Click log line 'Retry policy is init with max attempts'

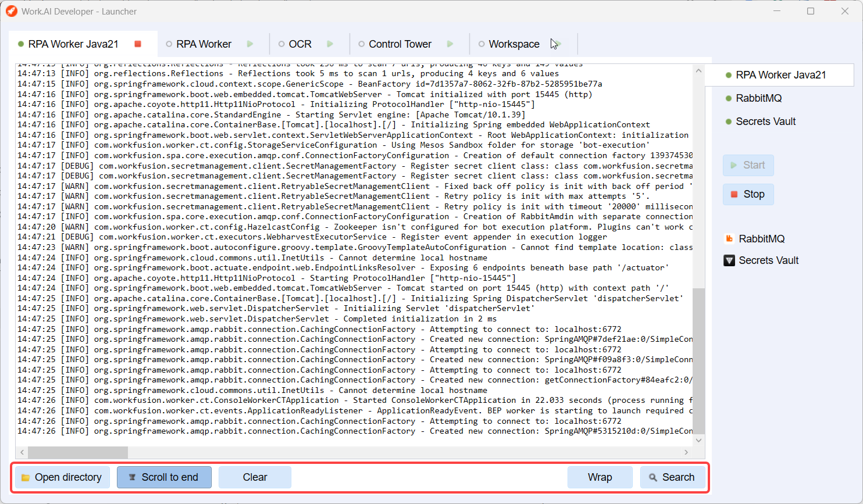click(333, 196)
